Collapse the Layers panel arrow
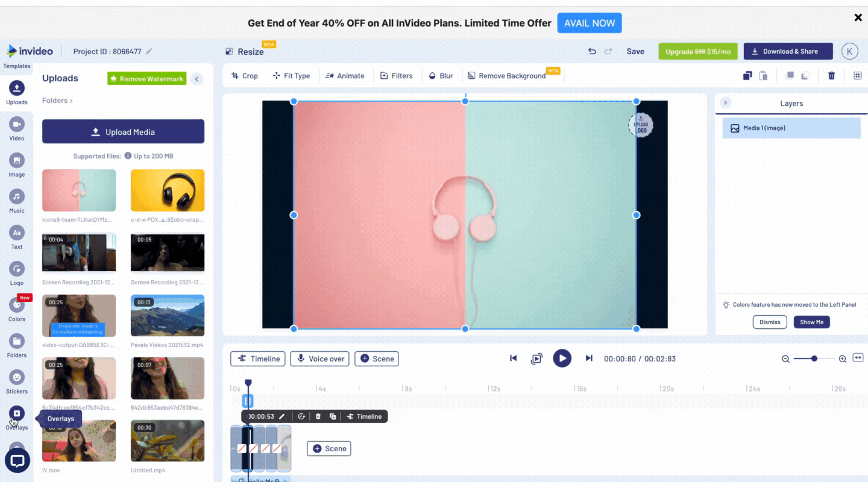The width and height of the screenshot is (868, 488). point(725,103)
